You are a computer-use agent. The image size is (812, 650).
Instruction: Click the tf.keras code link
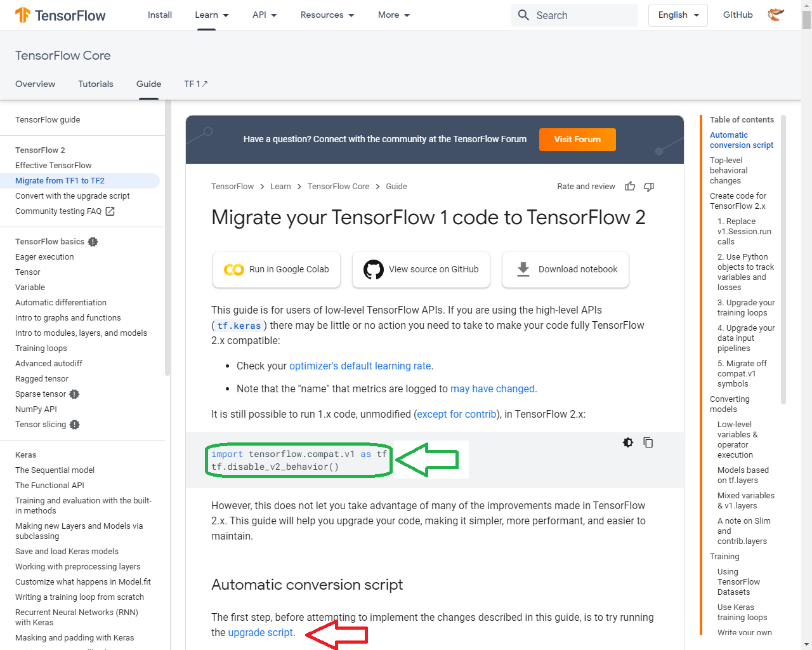coord(239,326)
